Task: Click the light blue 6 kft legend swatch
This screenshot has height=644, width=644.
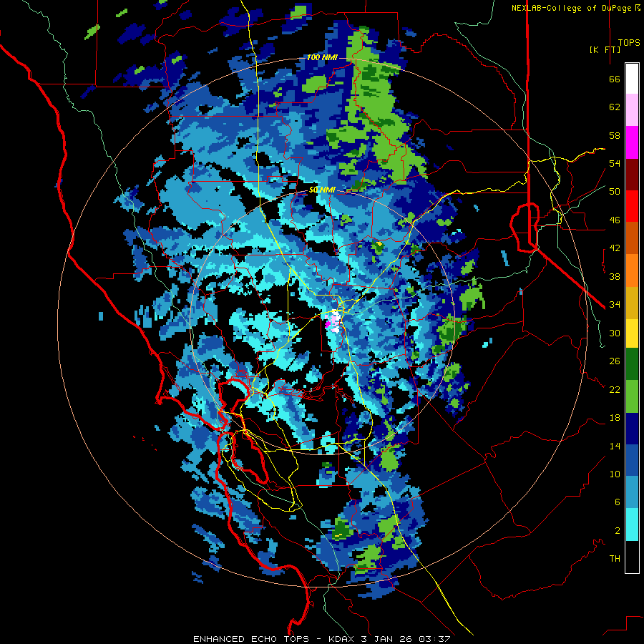Action: tap(632, 492)
